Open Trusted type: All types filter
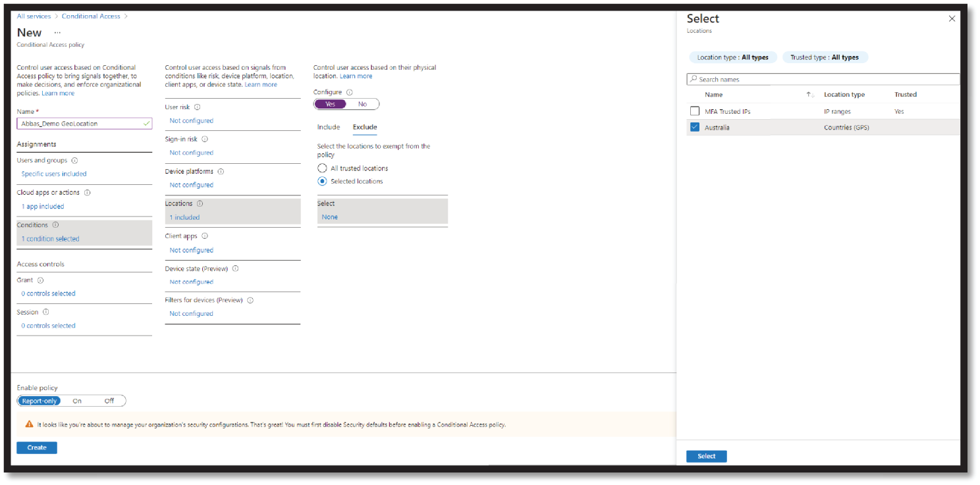980x485 pixels. pos(825,57)
